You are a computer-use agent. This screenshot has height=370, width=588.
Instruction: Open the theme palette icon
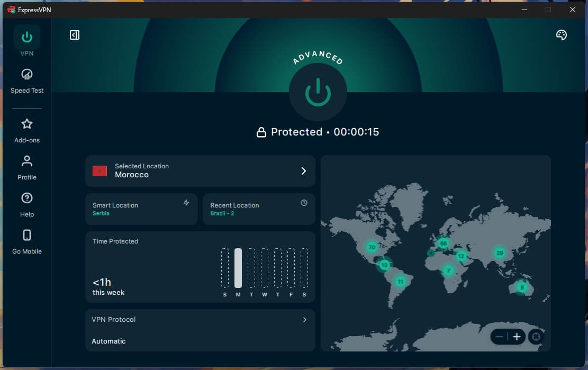561,35
